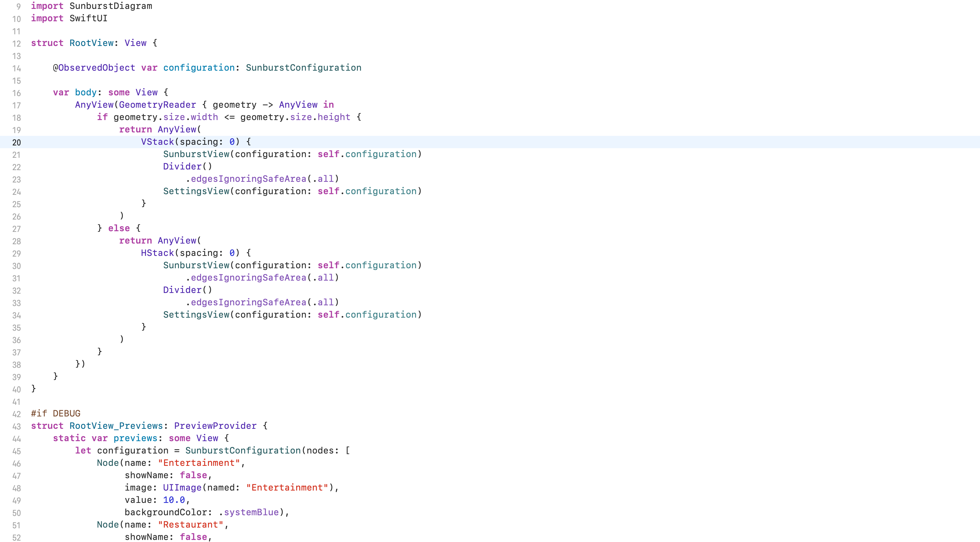Click SunburstConfiguration type on line 14
This screenshot has width=980, height=542.
tap(303, 68)
